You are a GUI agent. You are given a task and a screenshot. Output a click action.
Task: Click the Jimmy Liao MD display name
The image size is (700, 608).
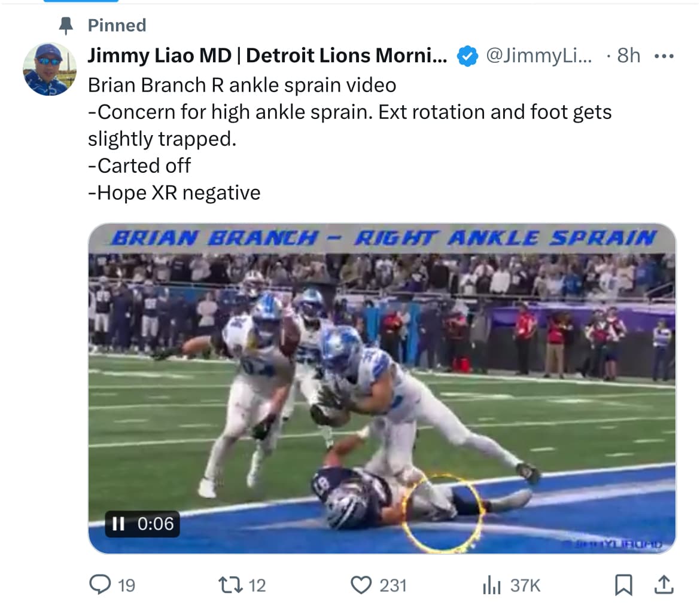coord(267,56)
